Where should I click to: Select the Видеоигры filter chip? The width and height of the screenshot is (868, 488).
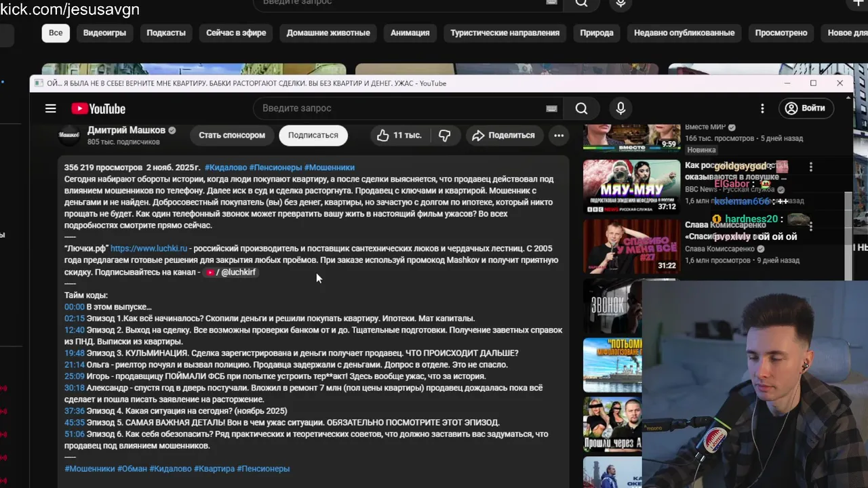point(104,33)
